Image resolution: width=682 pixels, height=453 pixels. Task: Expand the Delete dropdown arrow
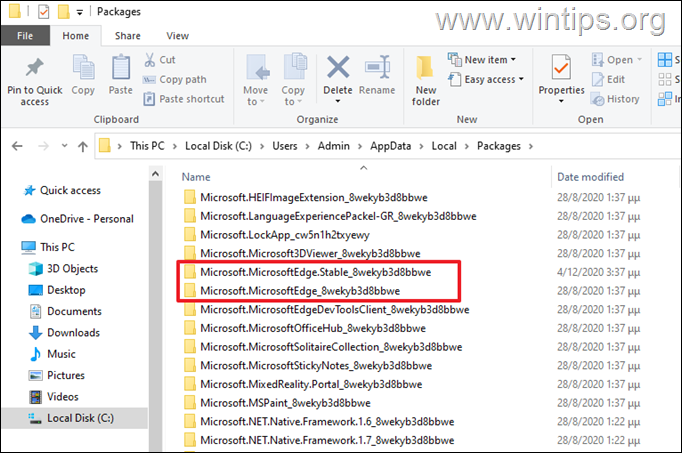(338, 102)
